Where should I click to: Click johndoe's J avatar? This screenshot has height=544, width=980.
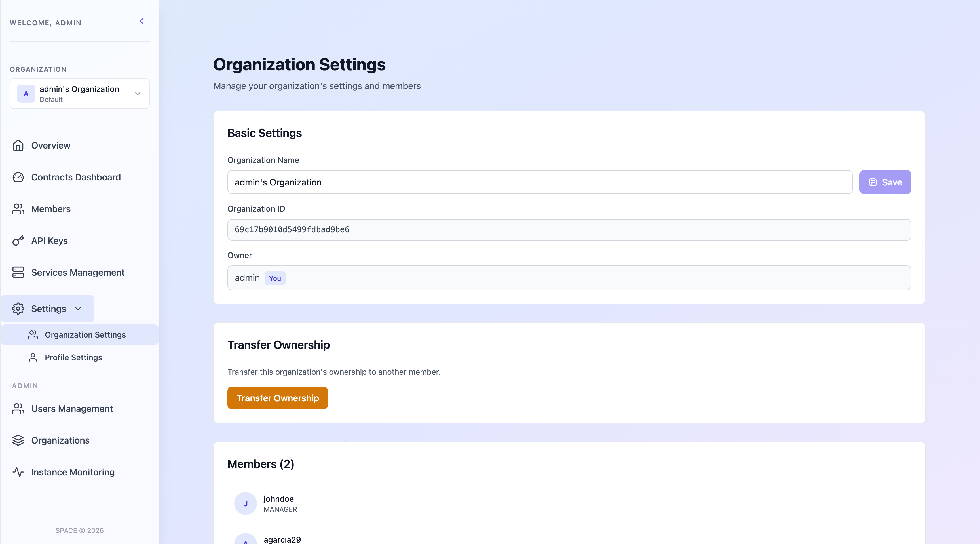(245, 503)
